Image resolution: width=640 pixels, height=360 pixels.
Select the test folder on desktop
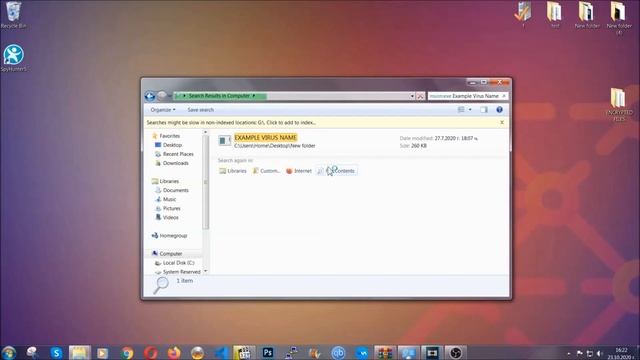coord(555,15)
